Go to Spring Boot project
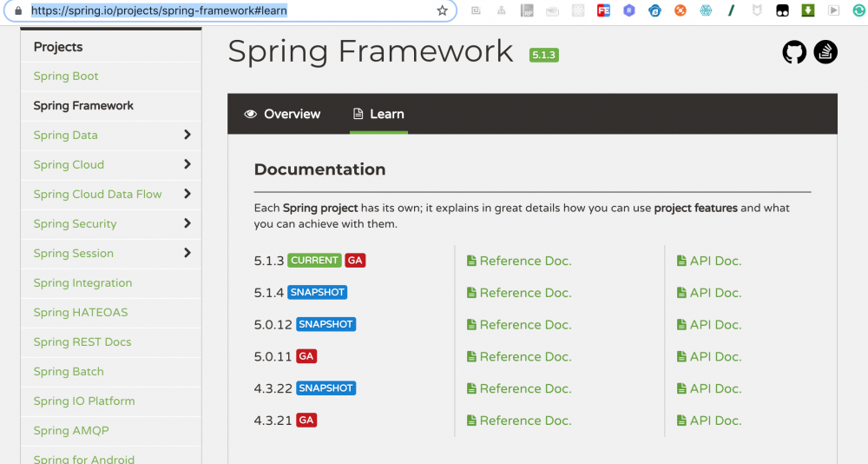 click(x=66, y=76)
